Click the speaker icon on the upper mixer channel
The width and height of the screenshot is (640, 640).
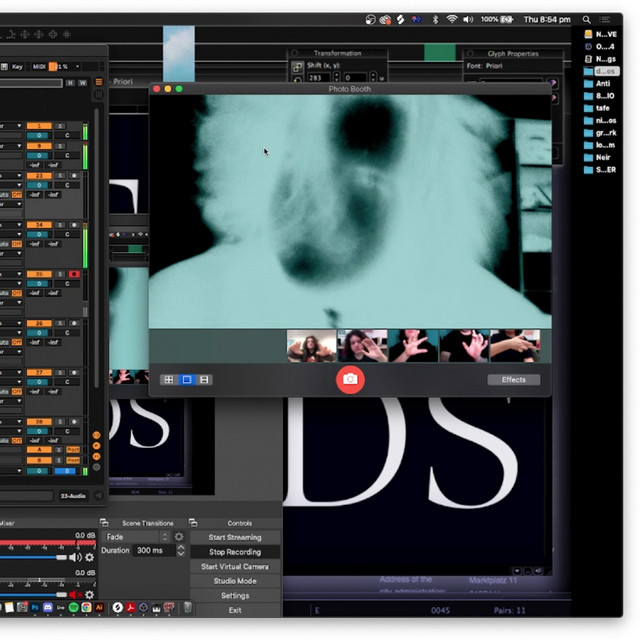click(75, 557)
